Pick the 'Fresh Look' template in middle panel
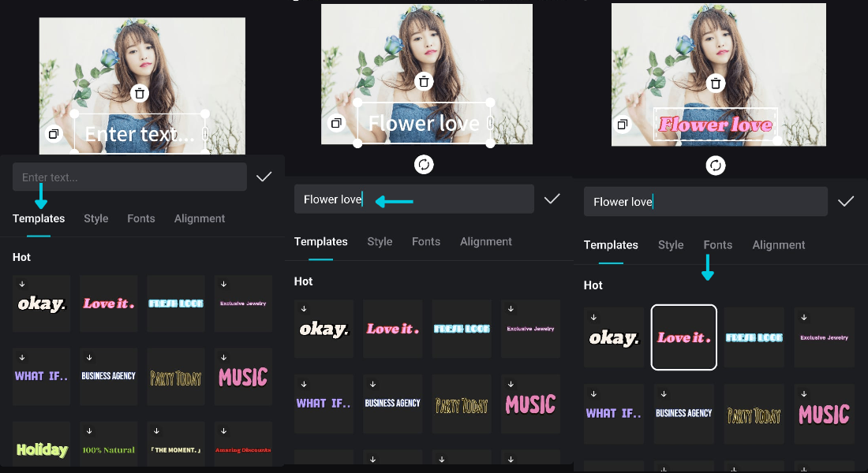This screenshot has height=473, width=868. [462, 329]
